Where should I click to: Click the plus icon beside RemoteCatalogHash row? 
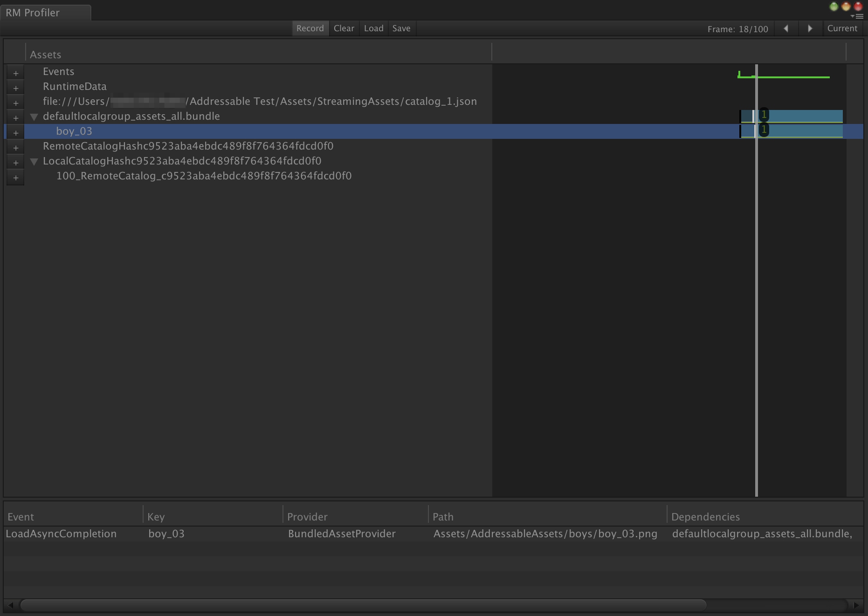[x=15, y=147]
